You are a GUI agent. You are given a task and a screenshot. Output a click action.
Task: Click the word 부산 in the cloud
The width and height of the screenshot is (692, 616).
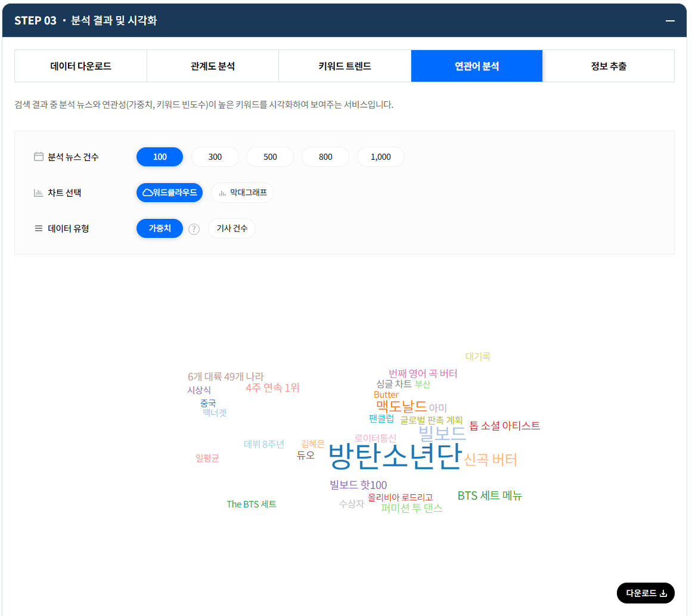(x=423, y=384)
